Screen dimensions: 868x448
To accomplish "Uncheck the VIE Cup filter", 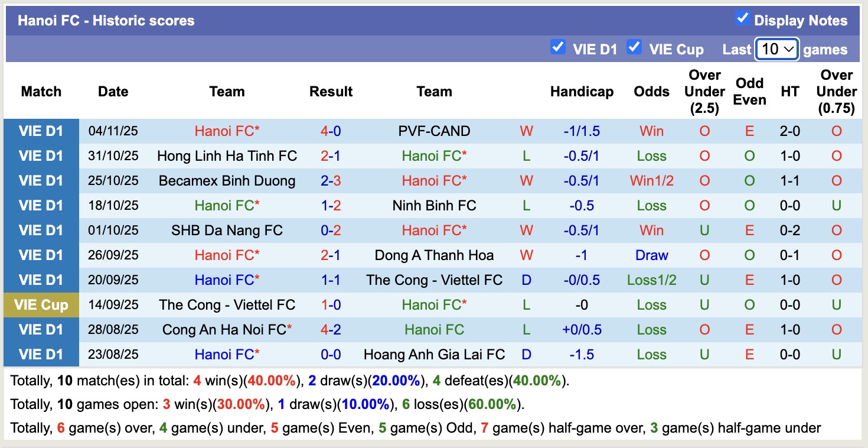I will 634,47.
